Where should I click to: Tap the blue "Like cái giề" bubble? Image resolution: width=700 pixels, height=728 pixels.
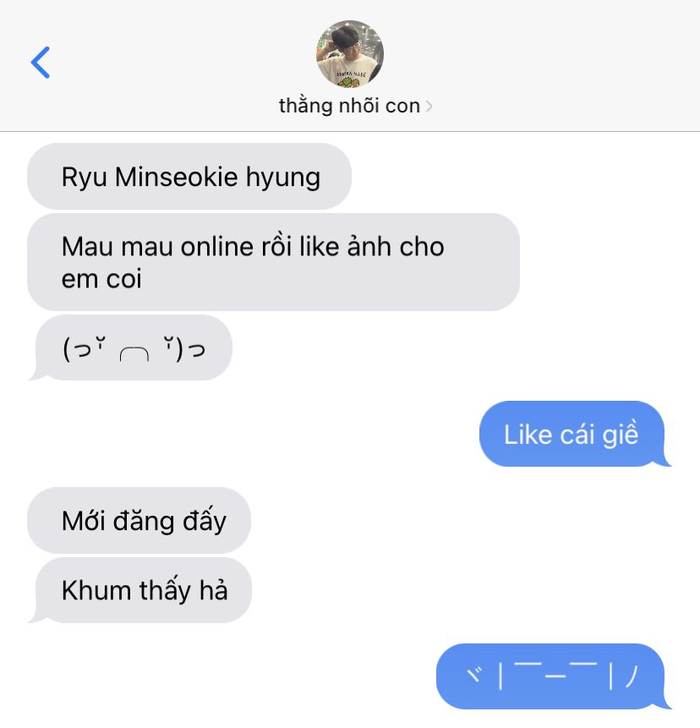tap(575, 434)
